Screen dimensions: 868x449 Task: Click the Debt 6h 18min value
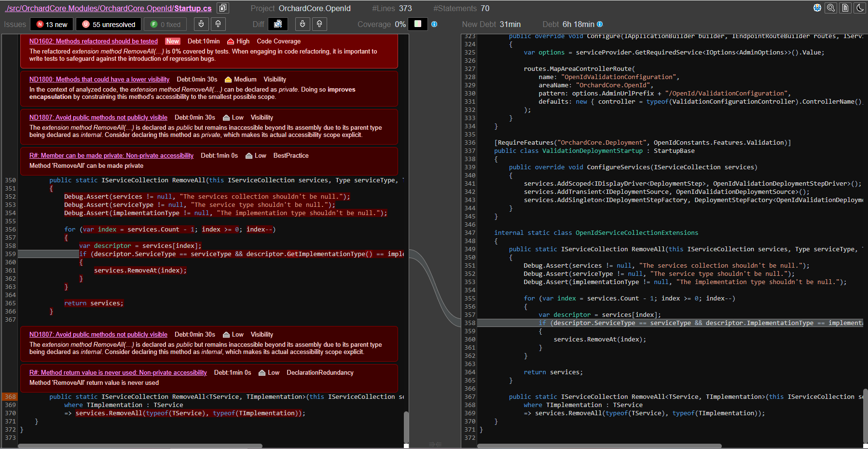(x=578, y=24)
